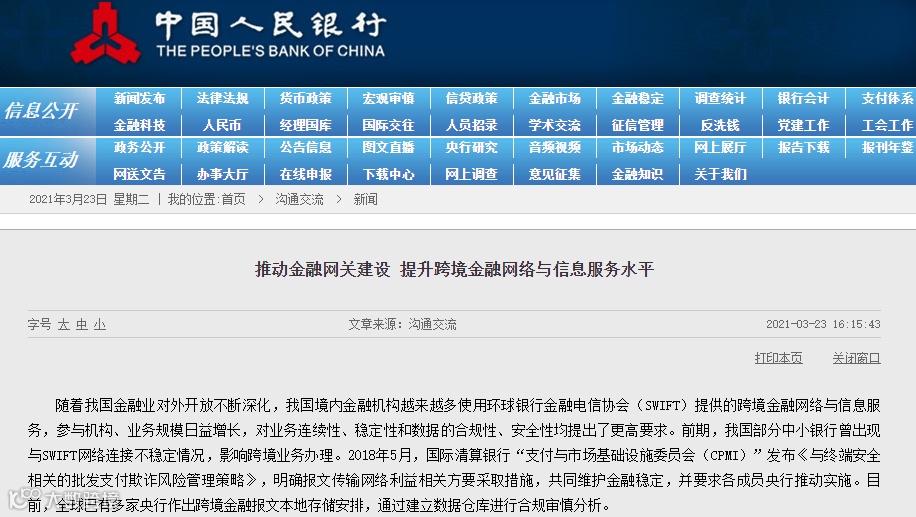
Task: Open 反洗钱 section
Action: (x=720, y=125)
